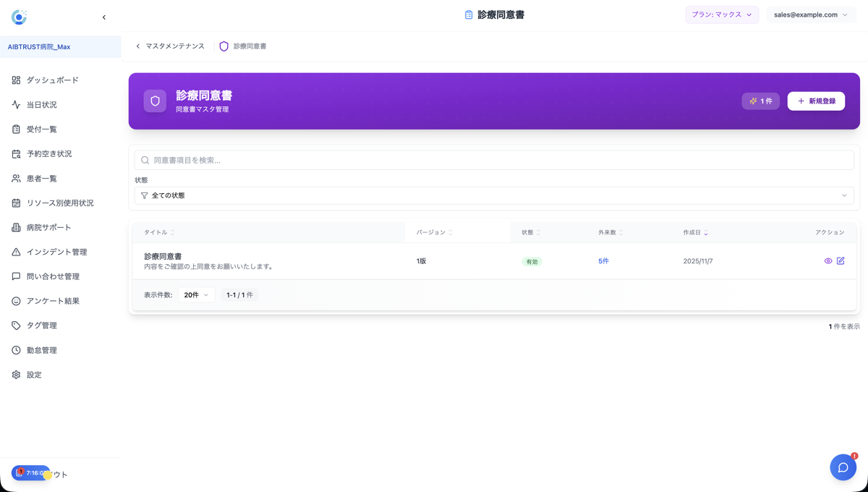Open the sales@example.com account menu

click(811, 14)
